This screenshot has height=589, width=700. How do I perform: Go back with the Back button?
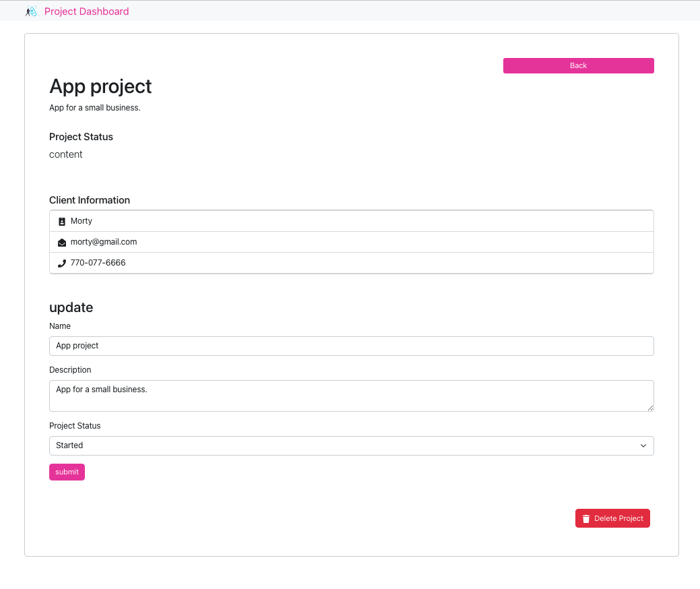[x=578, y=65]
